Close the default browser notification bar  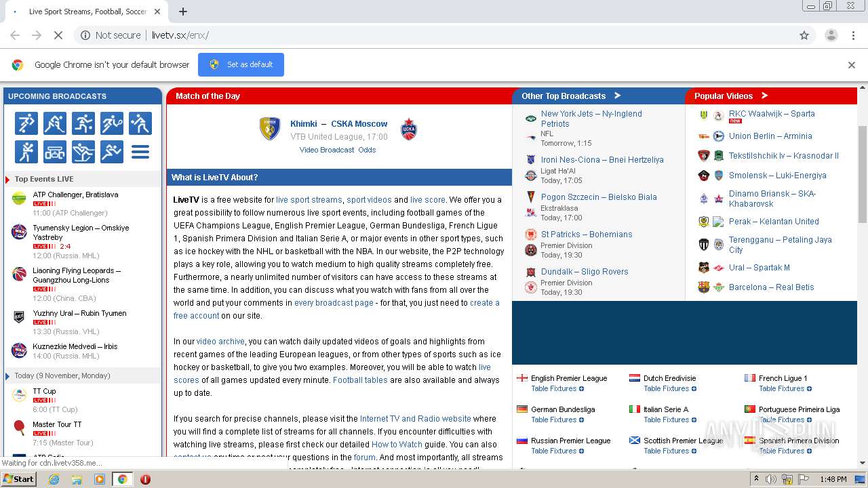[x=852, y=65]
